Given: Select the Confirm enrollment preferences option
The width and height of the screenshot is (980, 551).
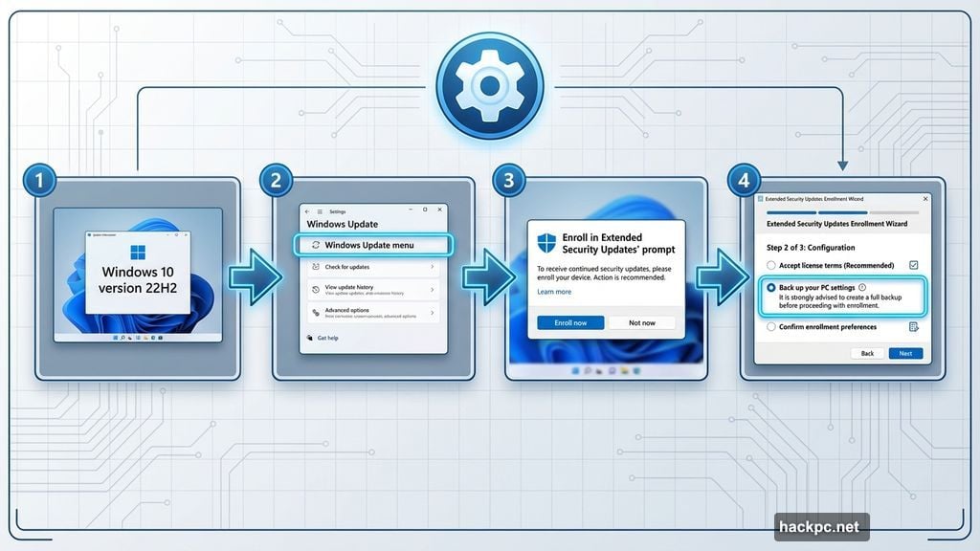Looking at the screenshot, I should point(769,327).
